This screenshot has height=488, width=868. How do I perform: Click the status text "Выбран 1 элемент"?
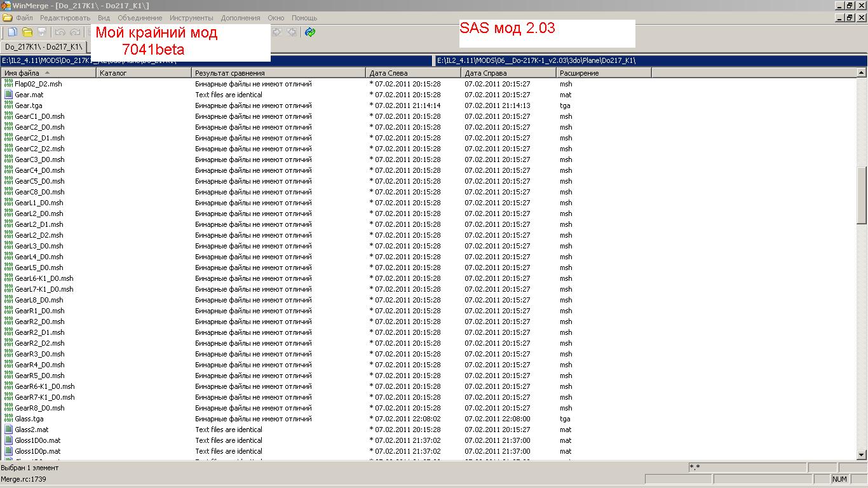click(x=30, y=468)
